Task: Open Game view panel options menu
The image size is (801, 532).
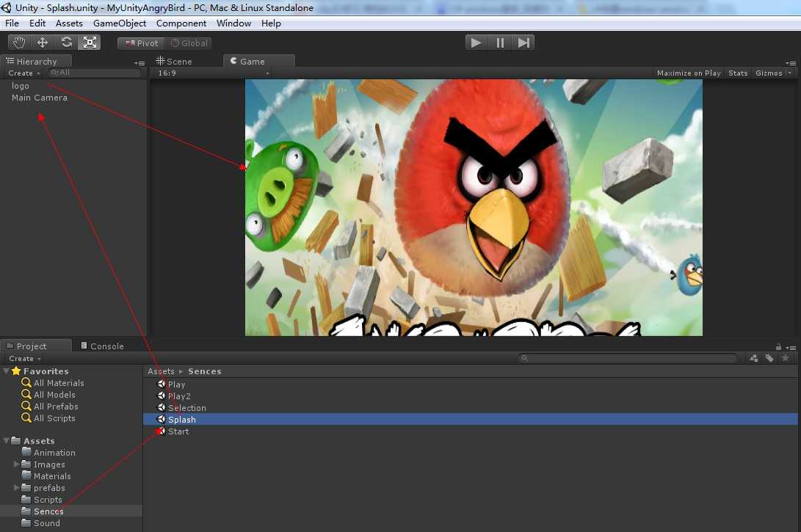Action: pos(791,63)
